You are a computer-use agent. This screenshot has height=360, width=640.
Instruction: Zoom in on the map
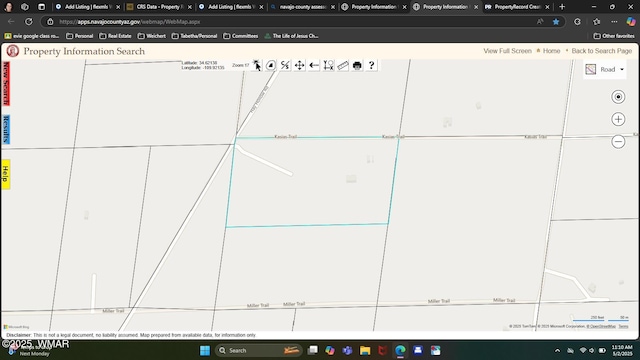pyautogui.click(x=618, y=119)
